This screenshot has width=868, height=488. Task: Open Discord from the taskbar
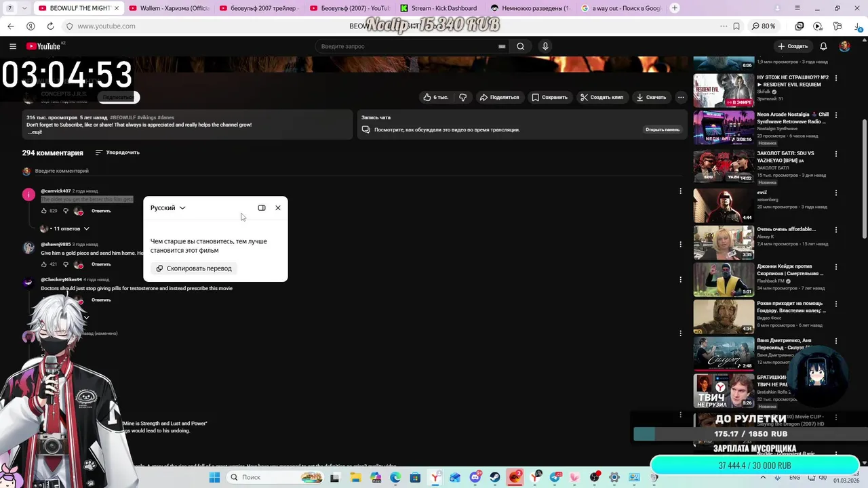pyautogui.click(x=475, y=477)
